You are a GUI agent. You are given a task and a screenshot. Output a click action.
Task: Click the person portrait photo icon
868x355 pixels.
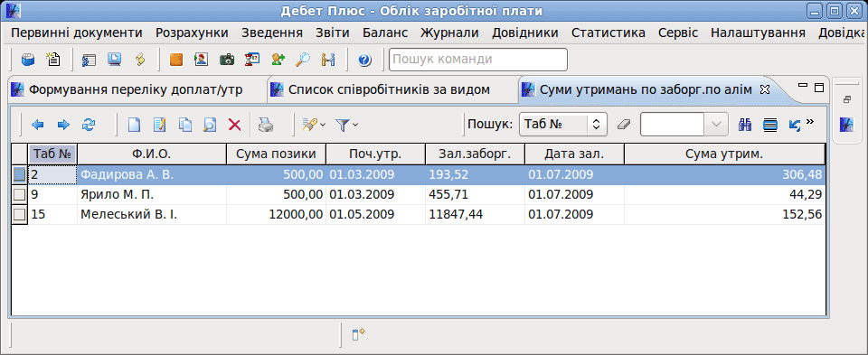tap(201, 60)
